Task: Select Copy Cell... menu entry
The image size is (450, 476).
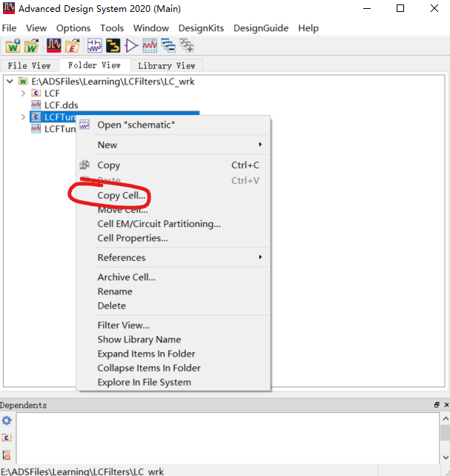Action: (x=173, y=196)
